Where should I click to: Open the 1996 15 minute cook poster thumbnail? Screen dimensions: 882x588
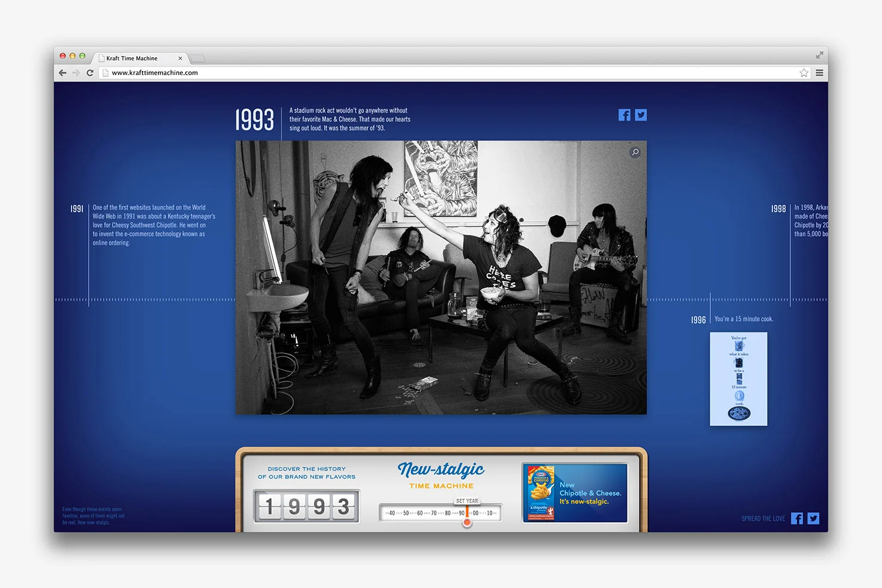click(738, 379)
